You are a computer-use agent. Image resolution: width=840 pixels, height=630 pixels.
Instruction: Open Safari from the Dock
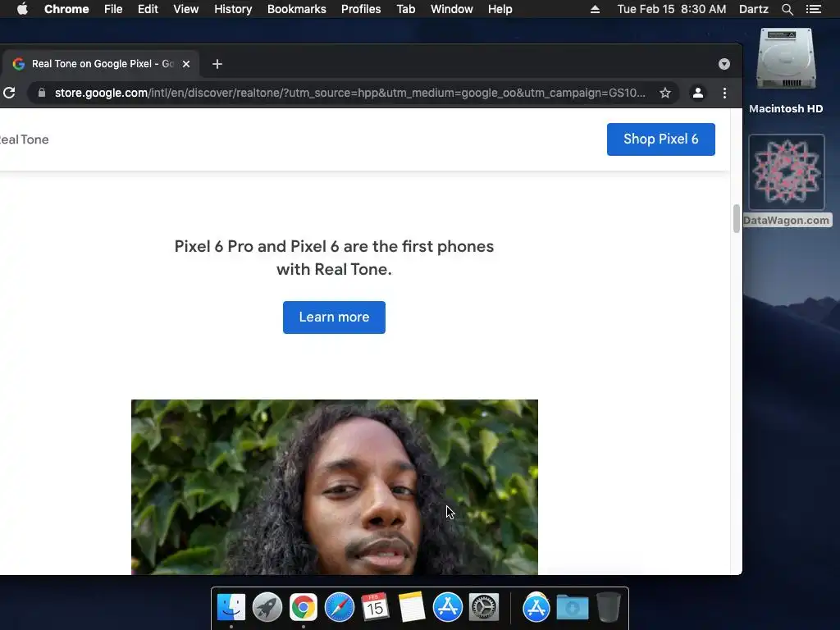[340, 607]
